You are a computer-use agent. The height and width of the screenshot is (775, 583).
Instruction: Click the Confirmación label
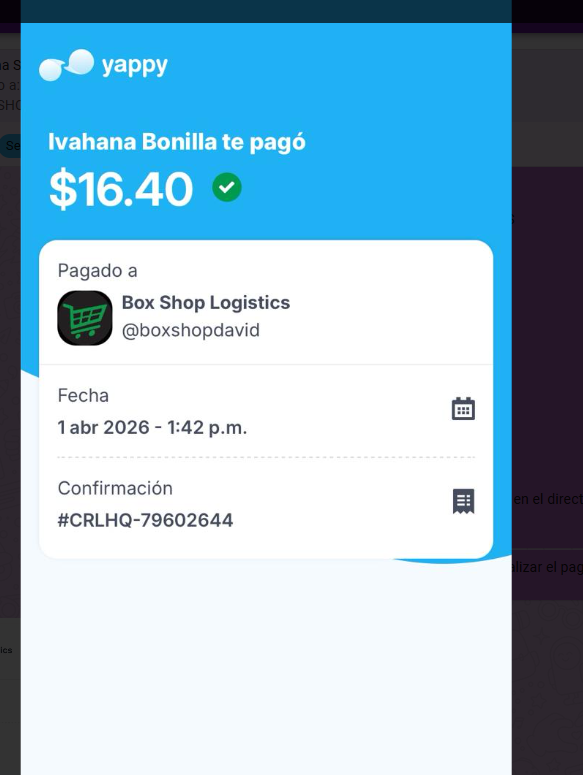tap(115, 488)
